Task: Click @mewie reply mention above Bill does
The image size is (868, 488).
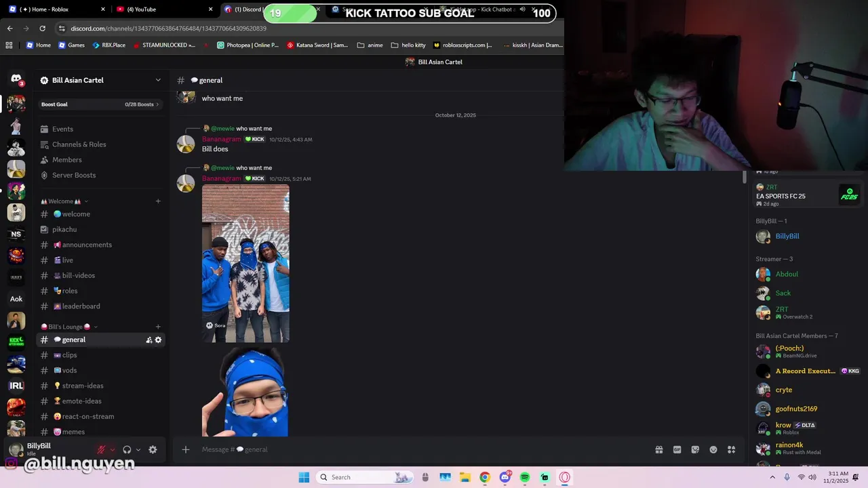Action: pyautogui.click(x=223, y=129)
